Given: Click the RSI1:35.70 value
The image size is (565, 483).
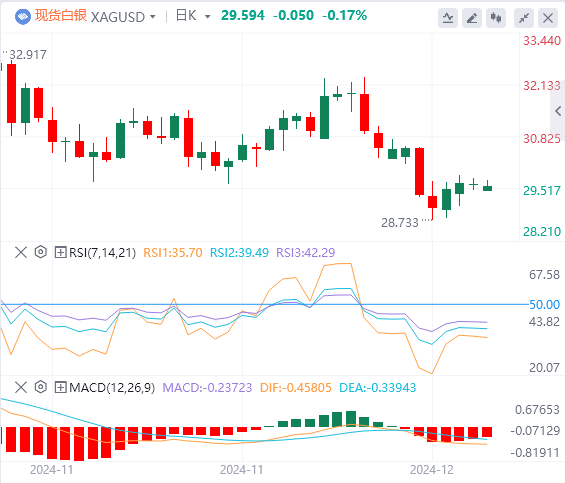Looking at the screenshot, I should [173, 252].
